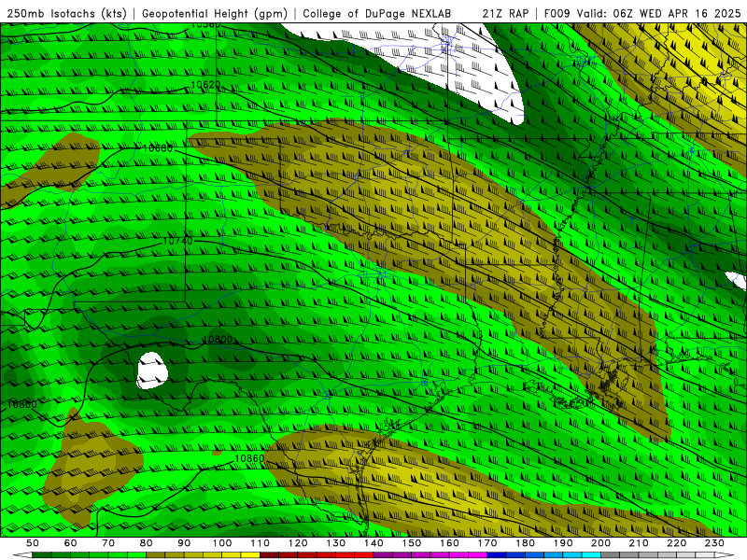Click the bright yellow swatch just before 110
This screenshot has height=560, width=747.
pyautogui.click(x=250, y=555)
